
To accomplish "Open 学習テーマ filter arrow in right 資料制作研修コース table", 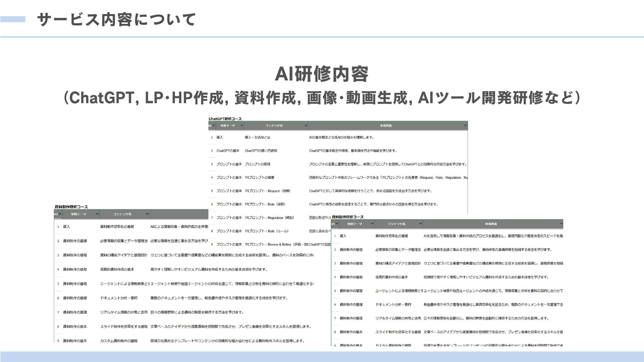I will tap(372, 224).
